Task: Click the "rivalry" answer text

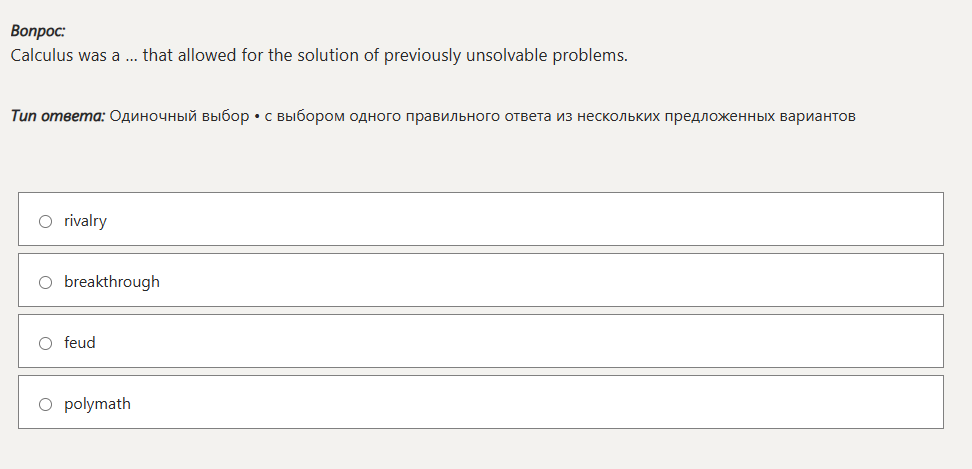Action: pyautogui.click(x=85, y=221)
